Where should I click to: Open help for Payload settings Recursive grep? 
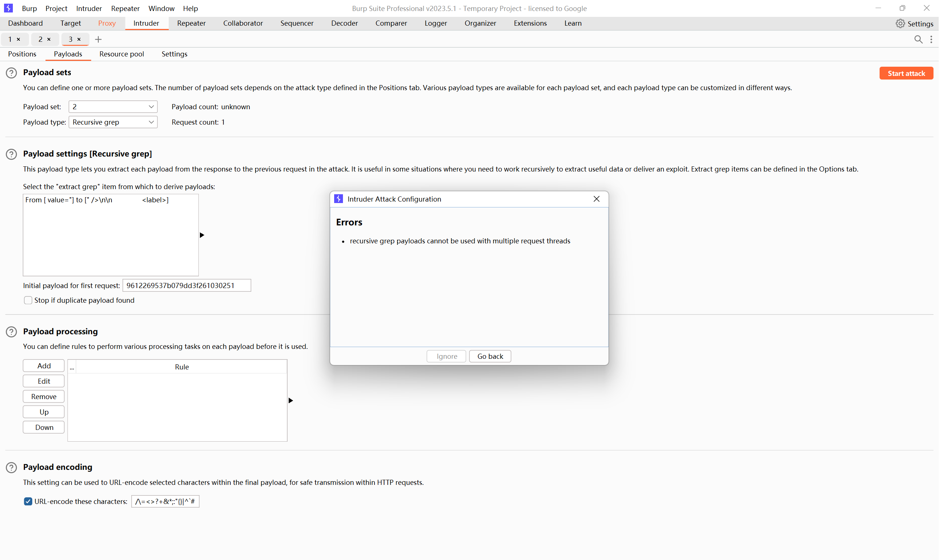click(x=11, y=154)
